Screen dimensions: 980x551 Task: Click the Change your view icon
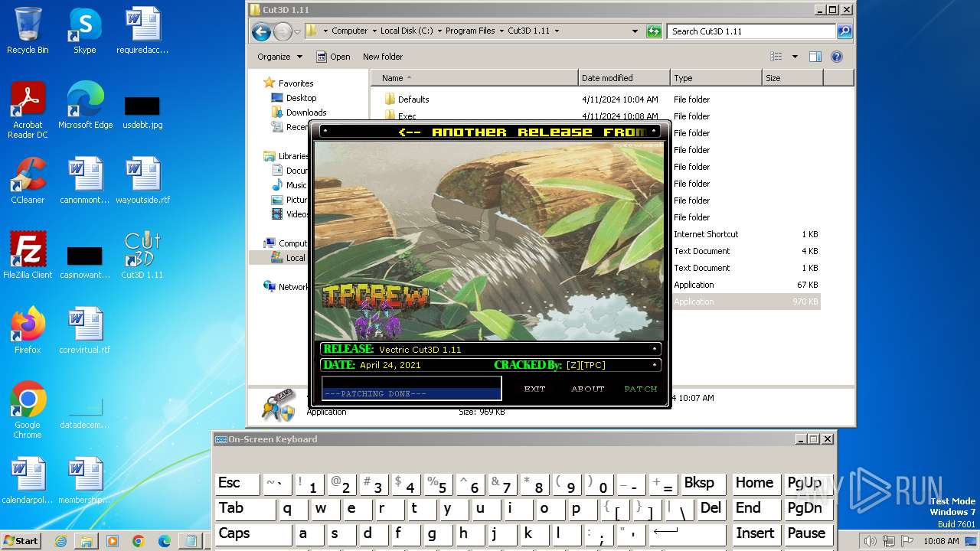776,57
